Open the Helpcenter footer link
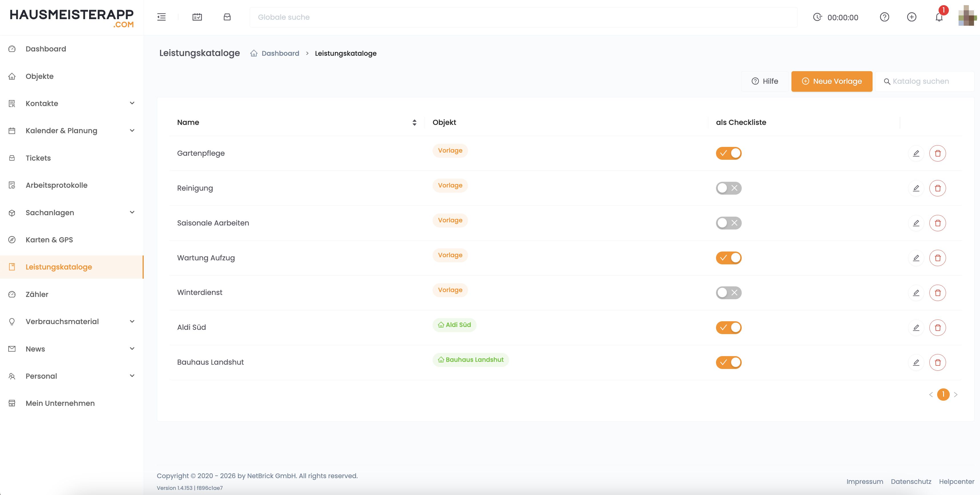 (x=956, y=481)
